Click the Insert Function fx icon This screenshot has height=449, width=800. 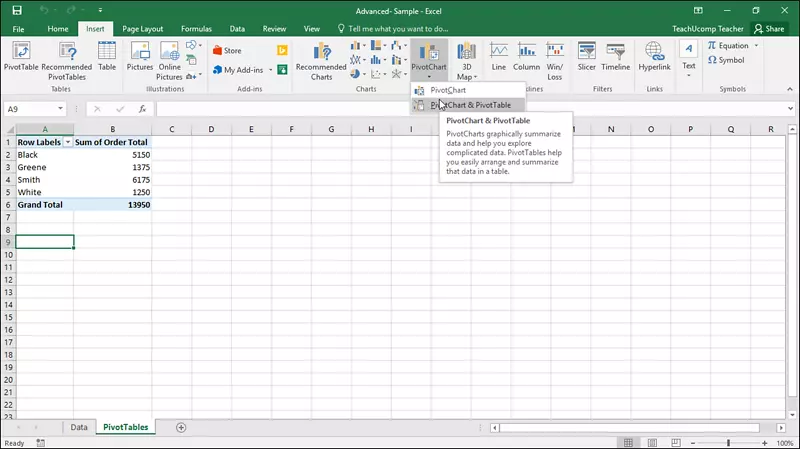tap(142, 109)
